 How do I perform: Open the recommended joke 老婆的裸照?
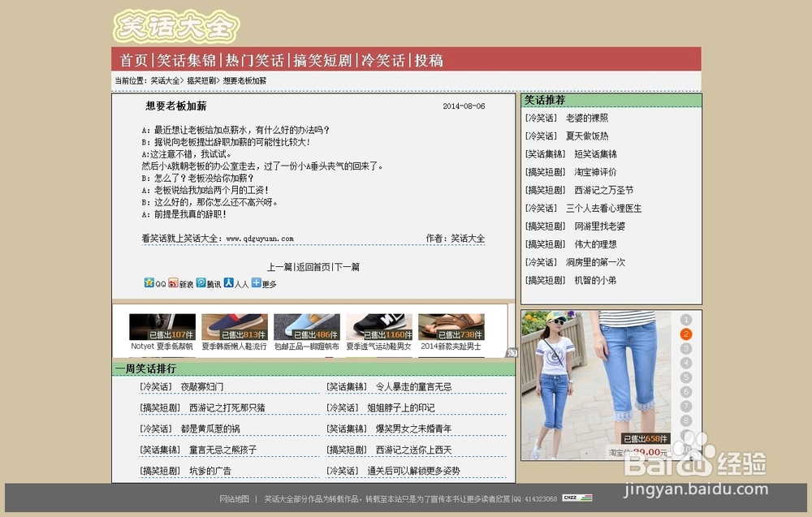pyautogui.click(x=588, y=118)
